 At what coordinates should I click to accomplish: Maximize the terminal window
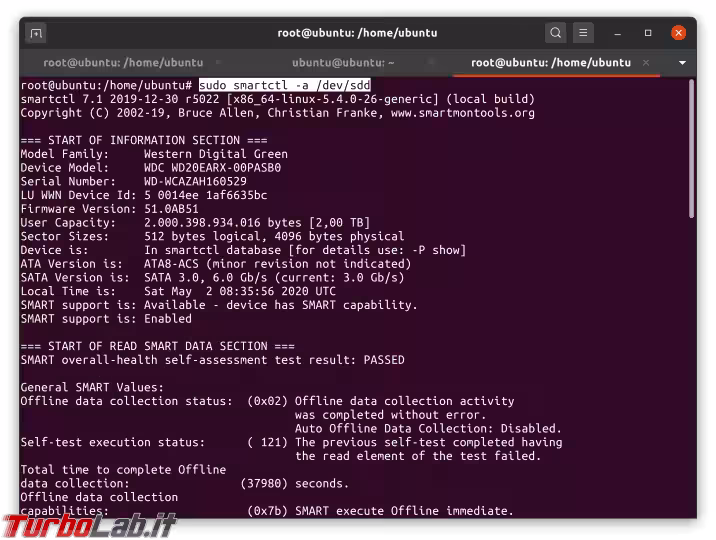point(648,33)
